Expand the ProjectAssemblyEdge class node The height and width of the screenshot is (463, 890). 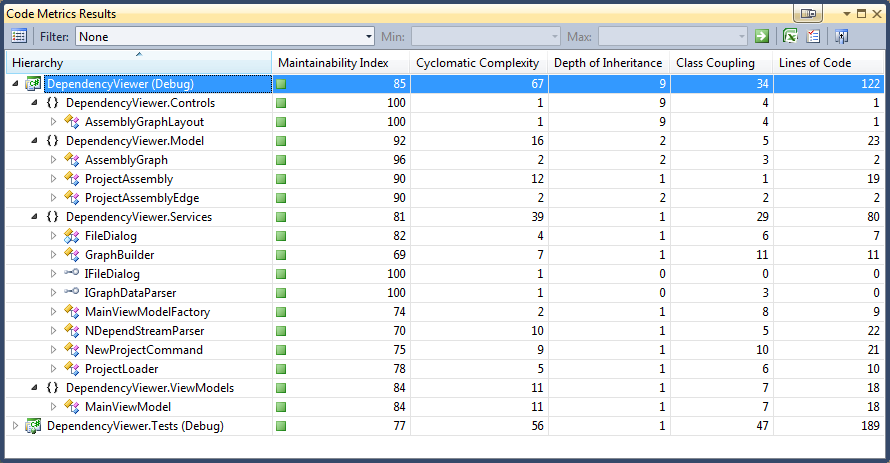click(x=53, y=198)
